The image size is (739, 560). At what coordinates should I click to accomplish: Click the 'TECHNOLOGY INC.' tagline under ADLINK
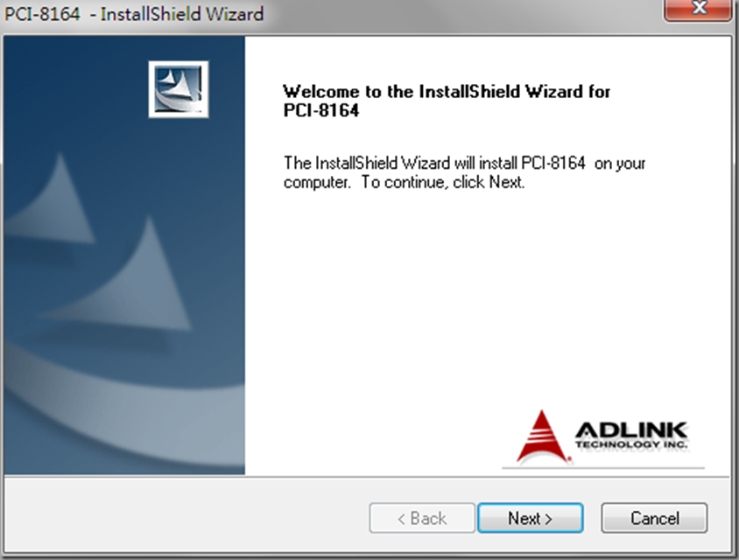point(630,444)
